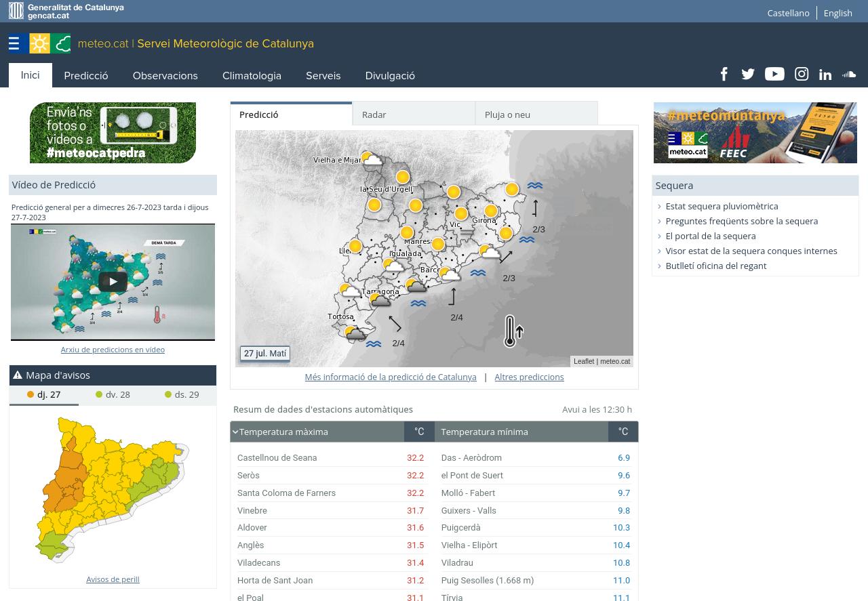Select the dv. 28 warnings day
The height and width of the screenshot is (601, 868).
(113, 395)
